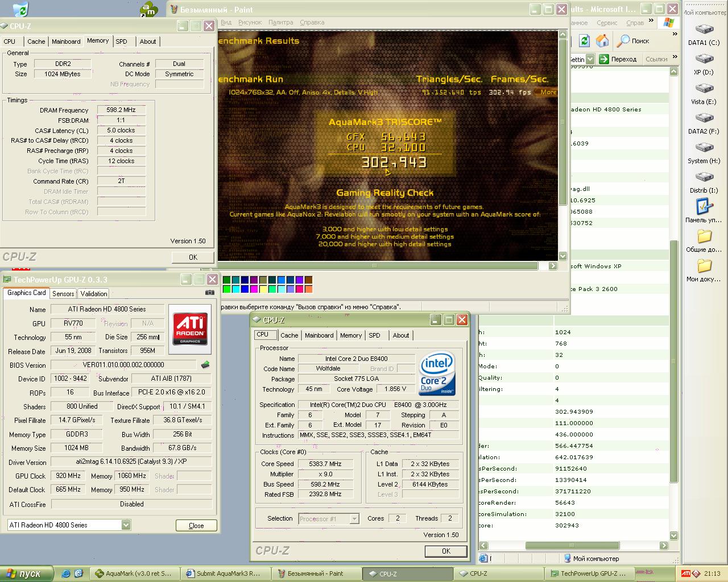Click the second quick launch icon beside IE
The image size is (728, 582).
coord(78,573)
